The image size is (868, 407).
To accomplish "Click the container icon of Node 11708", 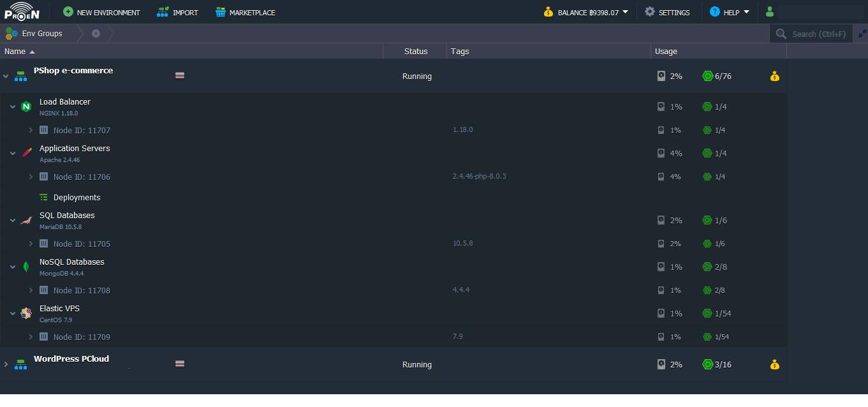I will click(43, 290).
